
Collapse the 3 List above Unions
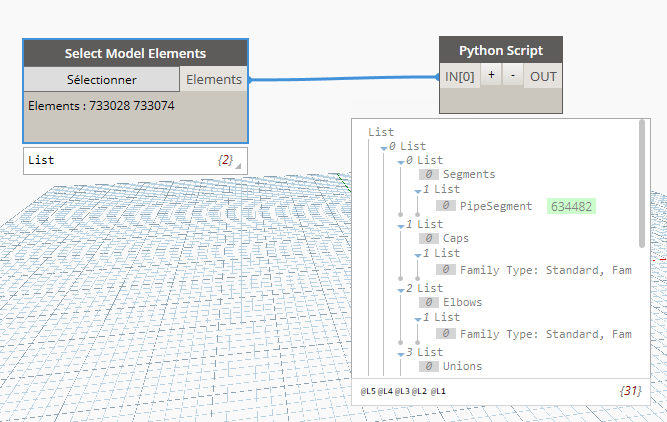[x=401, y=354]
